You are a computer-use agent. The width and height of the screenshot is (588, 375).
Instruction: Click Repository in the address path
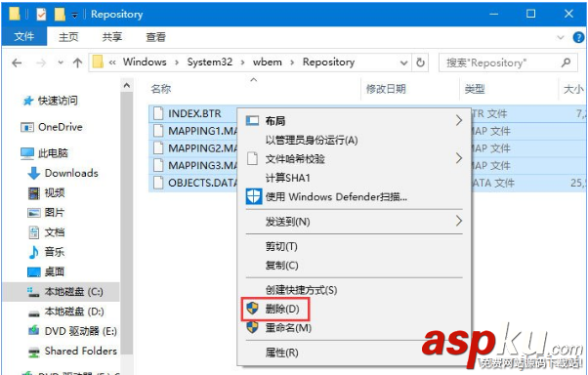(x=328, y=62)
